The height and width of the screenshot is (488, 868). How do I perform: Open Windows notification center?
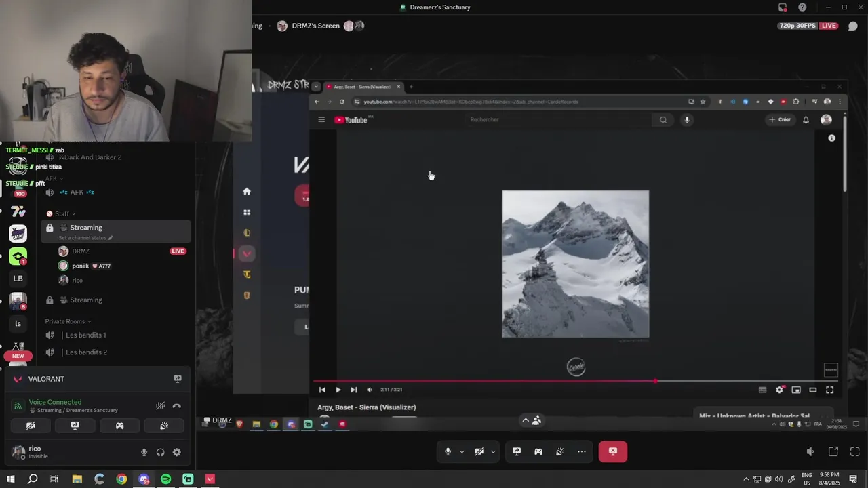coord(854,479)
